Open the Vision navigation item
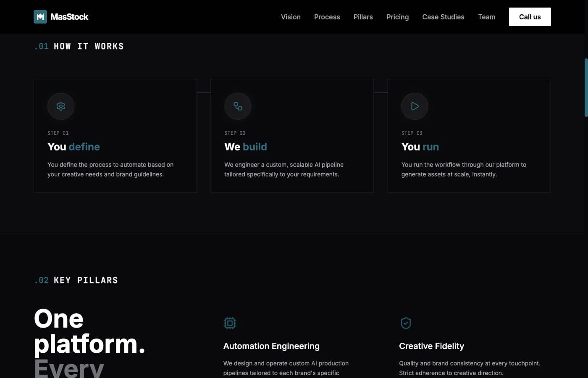The height and width of the screenshot is (378, 588). tap(291, 17)
